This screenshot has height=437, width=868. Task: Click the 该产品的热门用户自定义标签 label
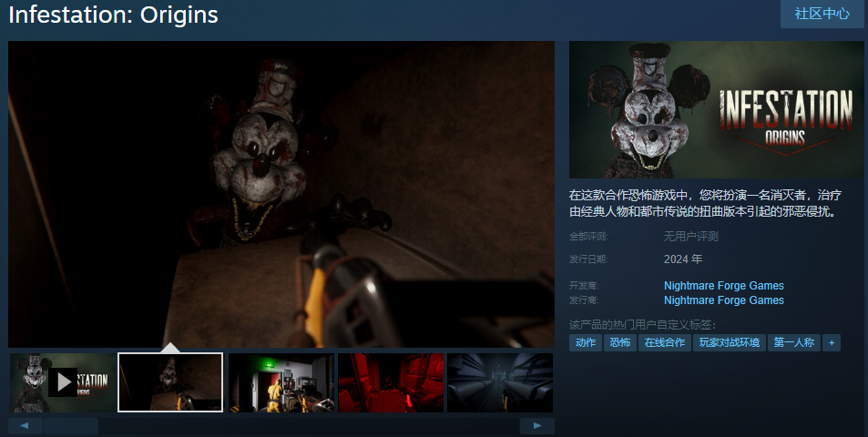click(x=643, y=325)
